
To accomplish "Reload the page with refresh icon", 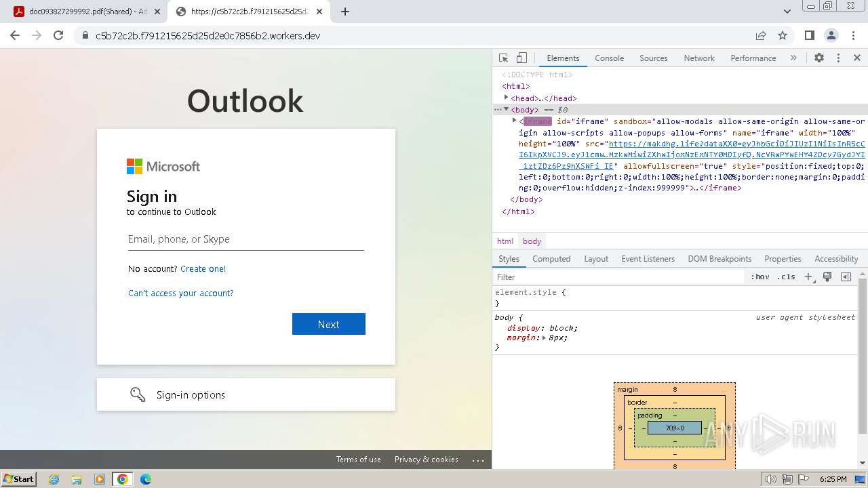I will 58,35.
